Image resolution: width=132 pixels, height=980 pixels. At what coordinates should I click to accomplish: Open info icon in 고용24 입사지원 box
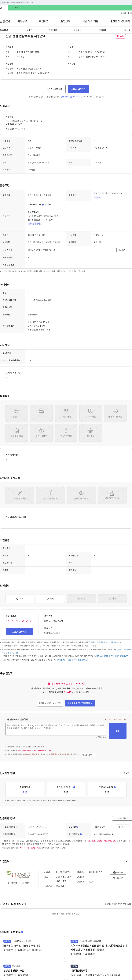[115, 787]
